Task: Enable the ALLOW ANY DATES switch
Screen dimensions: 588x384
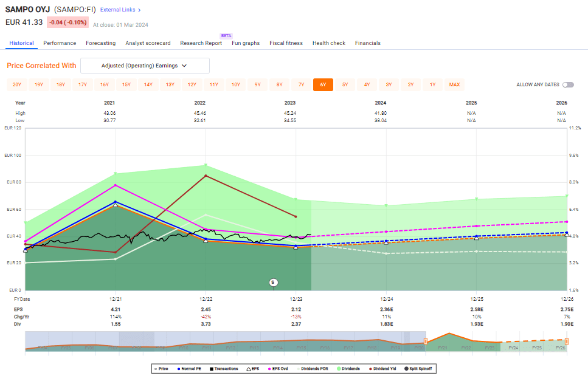Action: [568, 85]
